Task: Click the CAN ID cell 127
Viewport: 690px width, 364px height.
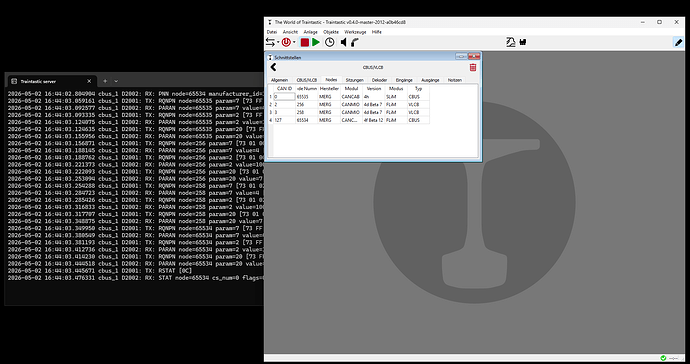Action: [x=284, y=120]
